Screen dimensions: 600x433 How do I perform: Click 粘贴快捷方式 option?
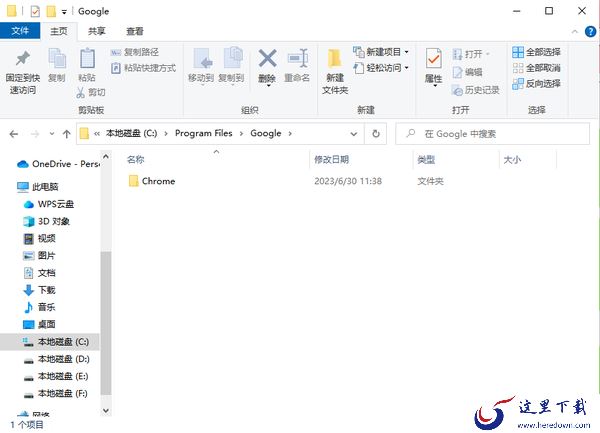(x=143, y=68)
